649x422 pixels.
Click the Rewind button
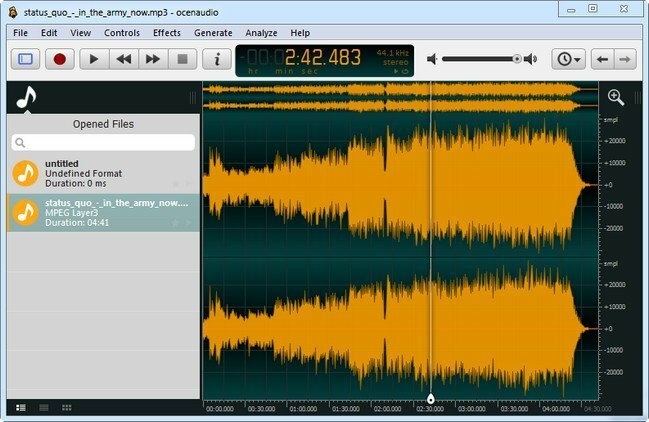point(124,59)
